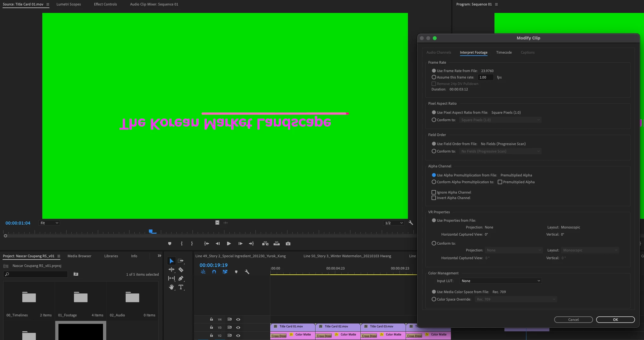
Task: Click parent folder icon in Project panel
Action: (6, 266)
